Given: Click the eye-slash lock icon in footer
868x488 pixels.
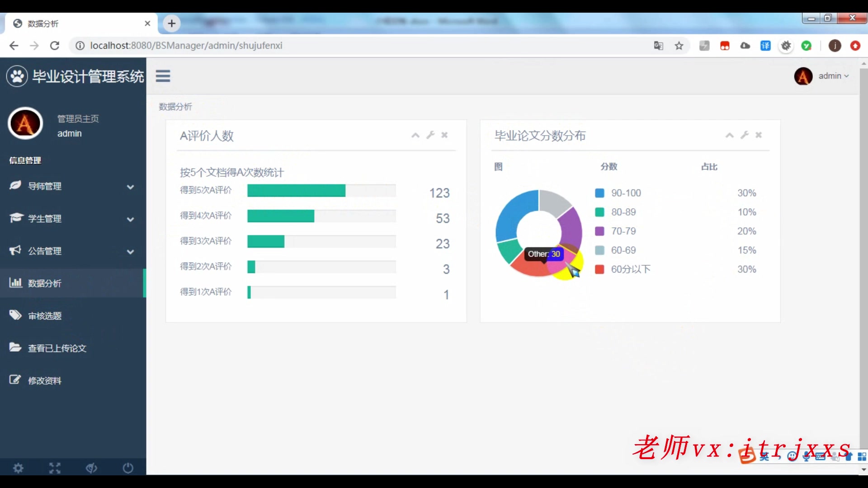Looking at the screenshot, I should [91, 468].
